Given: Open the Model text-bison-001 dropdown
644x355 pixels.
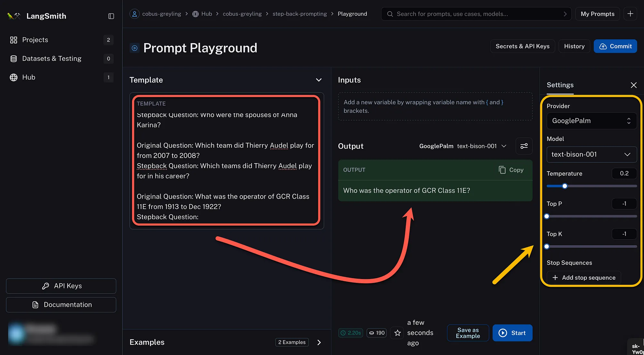Looking at the screenshot, I should [x=592, y=154].
